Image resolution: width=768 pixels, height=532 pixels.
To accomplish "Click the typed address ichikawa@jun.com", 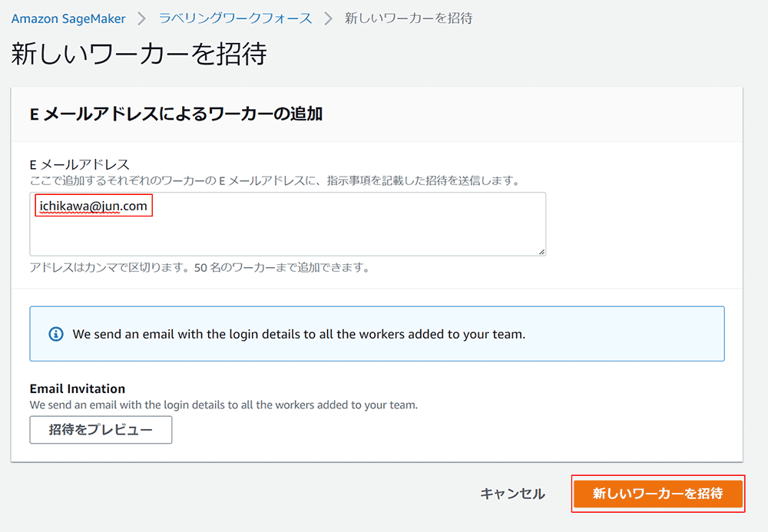I will click(94, 206).
